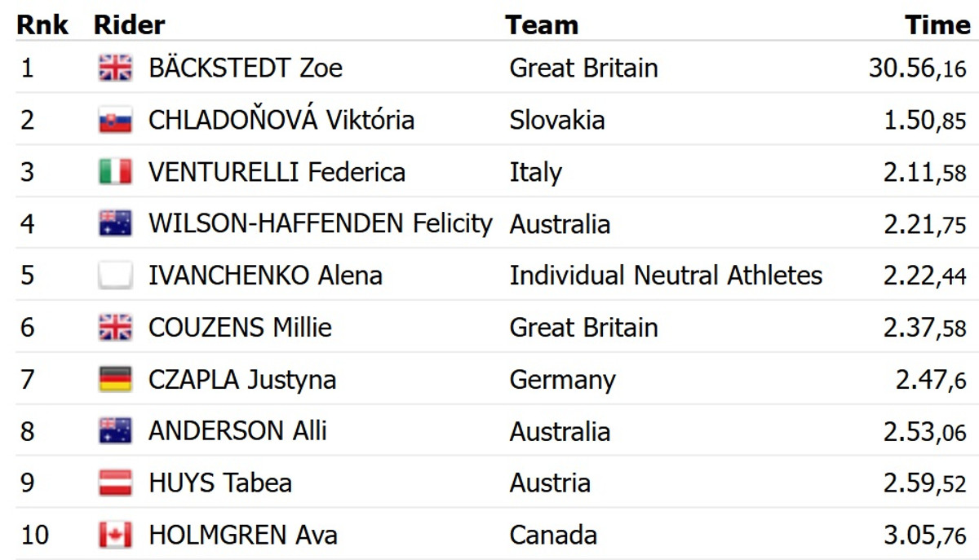Open HOLMGREN Ava rider page
The height and width of the screenshot is (560, 979).
(242, 535)
